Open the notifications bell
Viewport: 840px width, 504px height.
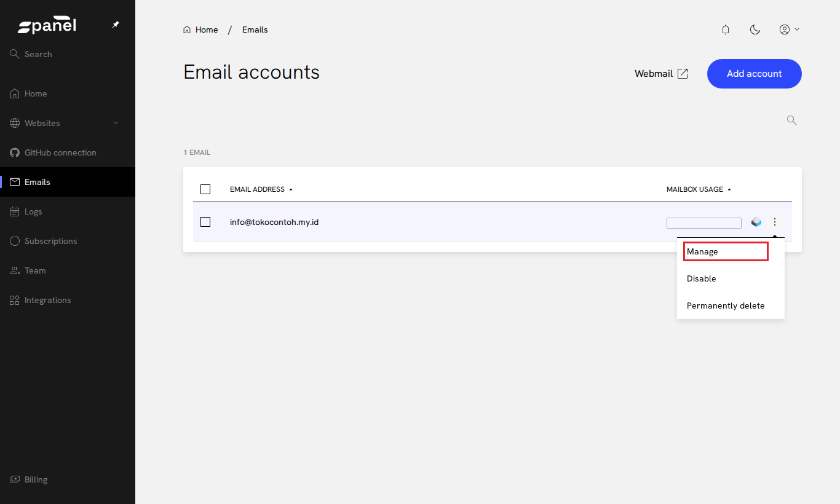[726, 30]
